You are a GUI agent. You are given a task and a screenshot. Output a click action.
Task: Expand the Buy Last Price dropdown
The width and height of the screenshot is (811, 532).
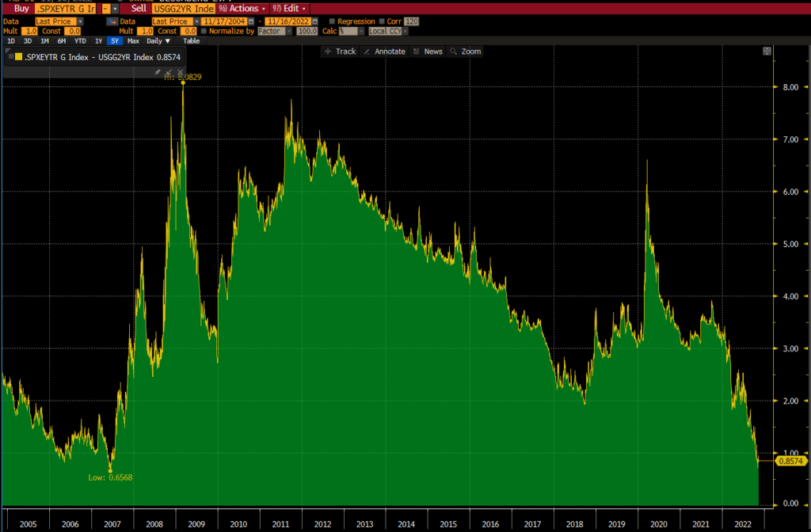point(81,21)
